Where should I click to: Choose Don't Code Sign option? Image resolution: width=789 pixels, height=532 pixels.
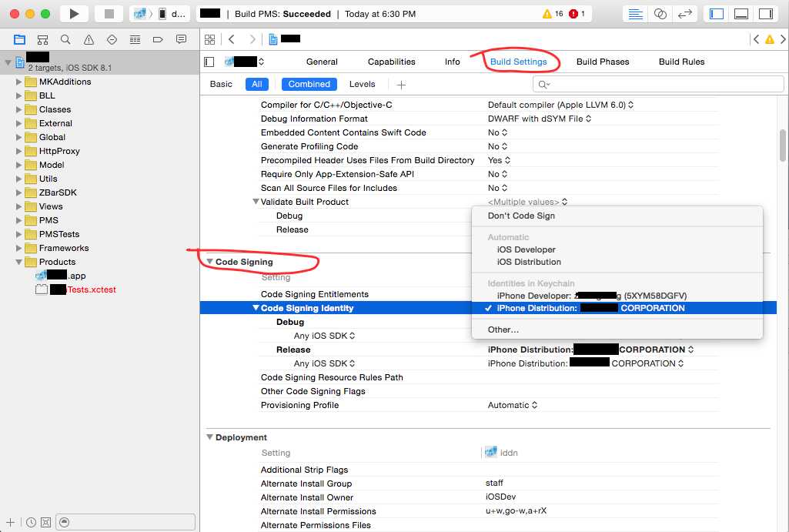[521, 216]
